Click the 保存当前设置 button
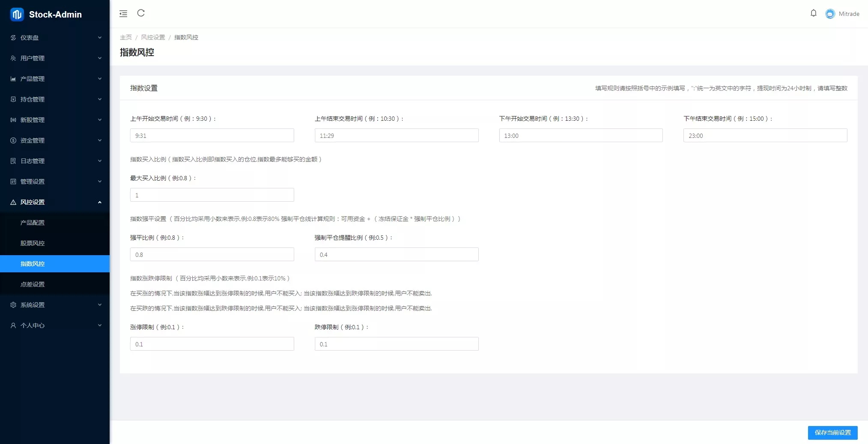 click(x=832, y=432)
